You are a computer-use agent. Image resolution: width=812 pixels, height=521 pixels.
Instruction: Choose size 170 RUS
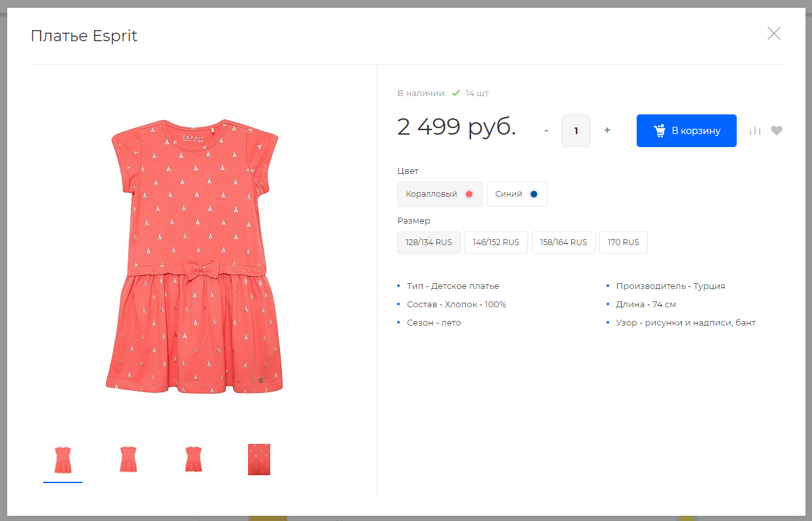tap(623, 243)
